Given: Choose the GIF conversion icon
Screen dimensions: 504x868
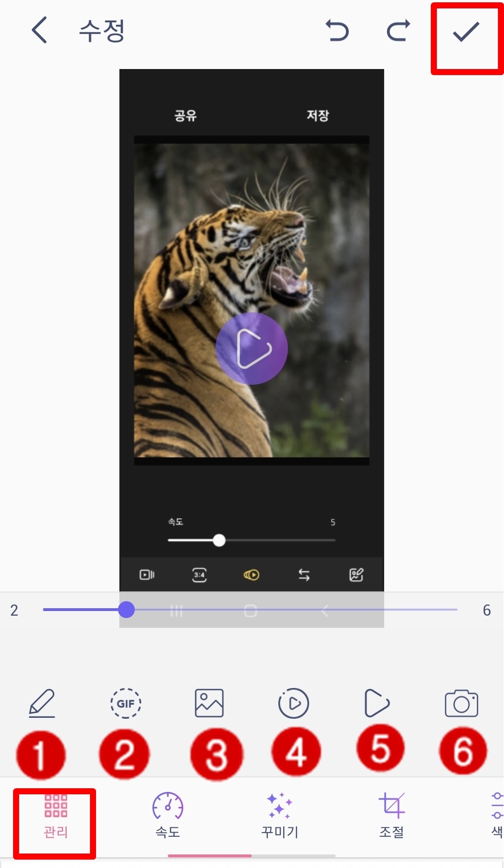Looking at the screenshot, I should [126, 703].
